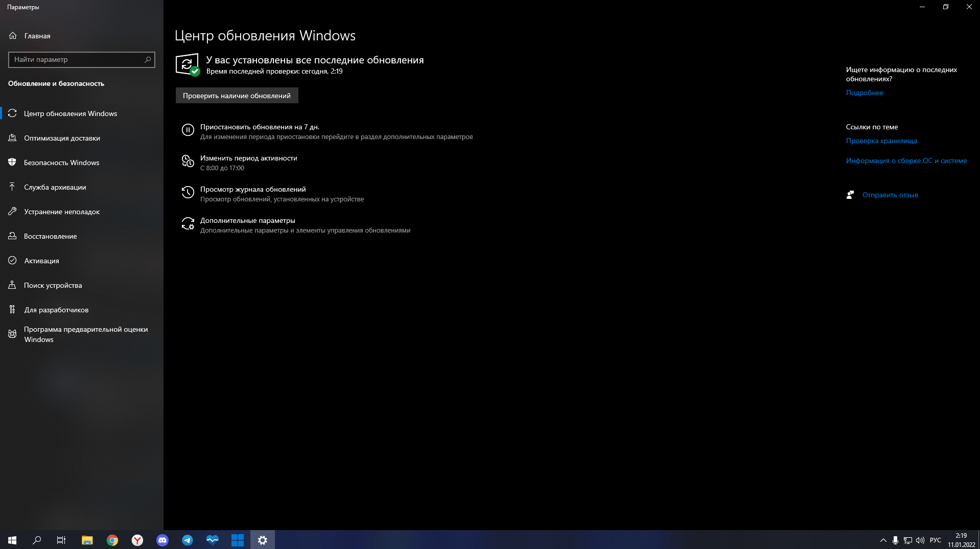Follow the Проверка хранилища link

pyautogui.click(x=881, y=141)
